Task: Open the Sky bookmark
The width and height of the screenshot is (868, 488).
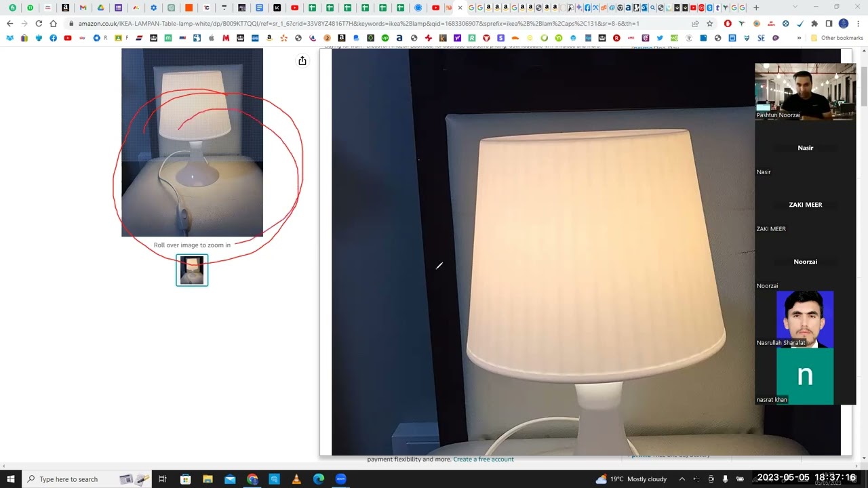Action: [82, 38]
